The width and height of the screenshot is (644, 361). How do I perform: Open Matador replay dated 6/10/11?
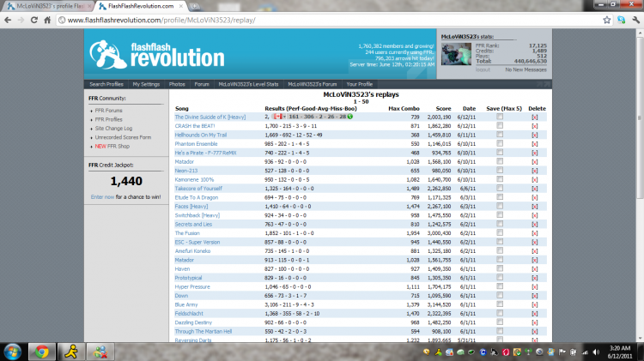tap(184, 161)
